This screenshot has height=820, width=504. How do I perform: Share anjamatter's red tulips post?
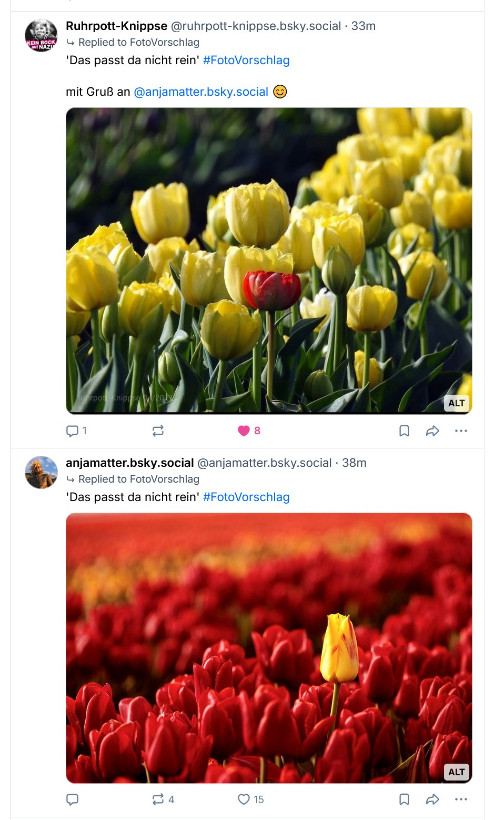[432, 799]
